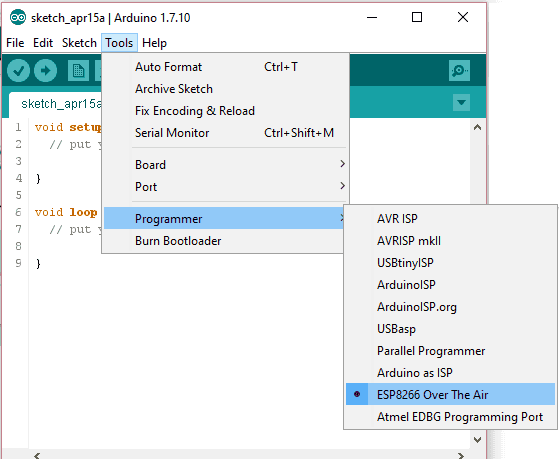
Task: Click the editor scroll down arrow
Action: pyautogui.click(x=477, y=440)
